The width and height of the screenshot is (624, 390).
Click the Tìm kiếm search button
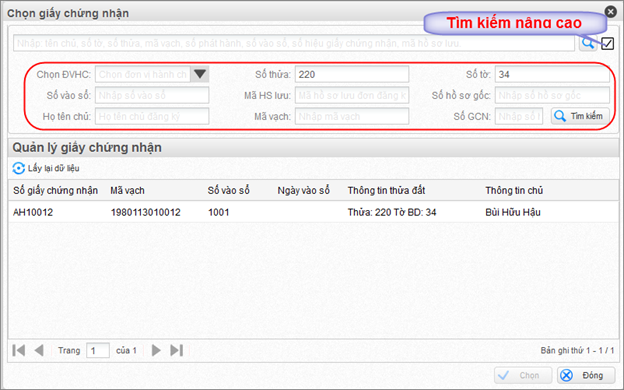click(580, 116)
